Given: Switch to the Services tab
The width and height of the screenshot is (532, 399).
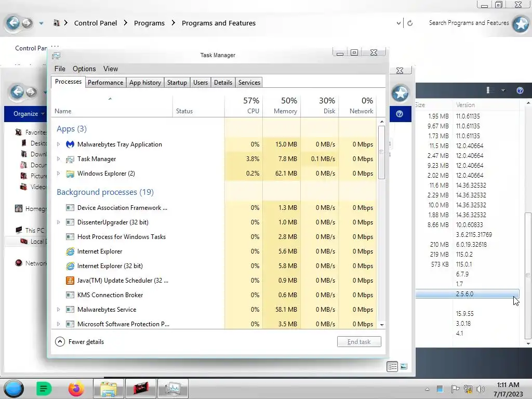Looking at the screenshot, I should 249,83.
